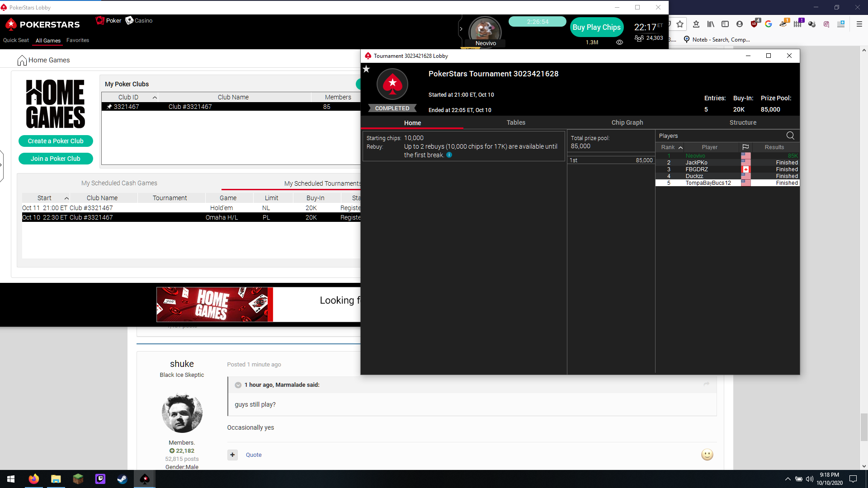Click the Quote link in forum post
This screenshot has height=488, width=868.
[x=254, y=455]
